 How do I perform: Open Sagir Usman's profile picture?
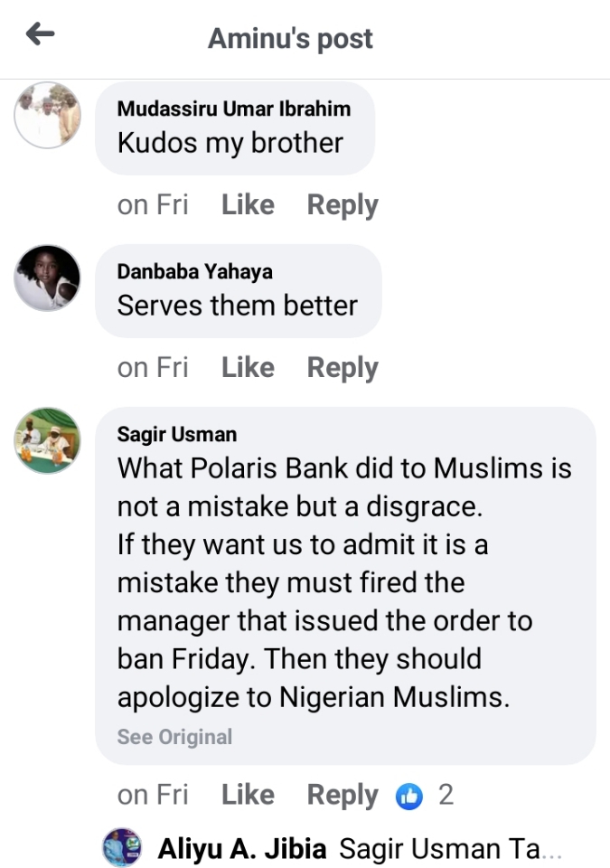(48, 440)
